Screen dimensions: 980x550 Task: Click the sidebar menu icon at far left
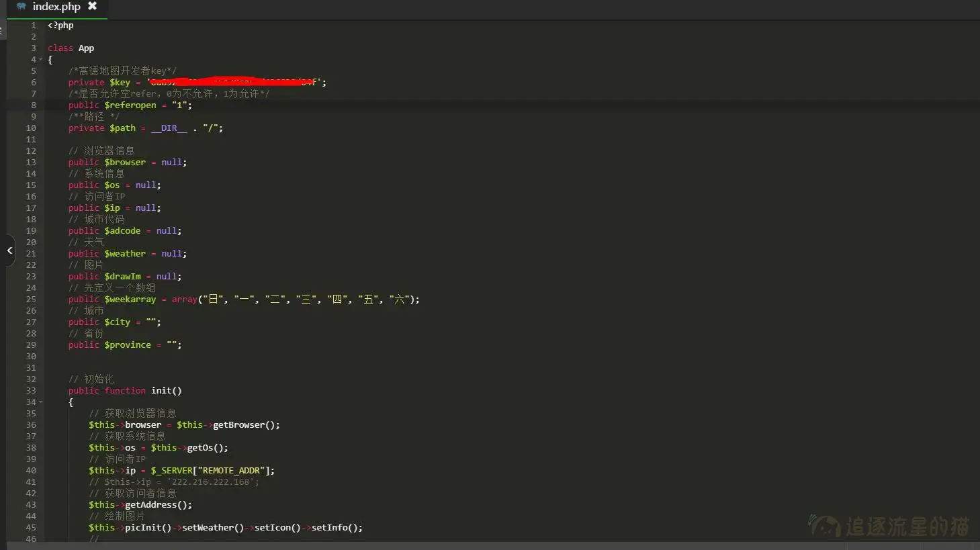pyautogui.click(x=2, y=28)
